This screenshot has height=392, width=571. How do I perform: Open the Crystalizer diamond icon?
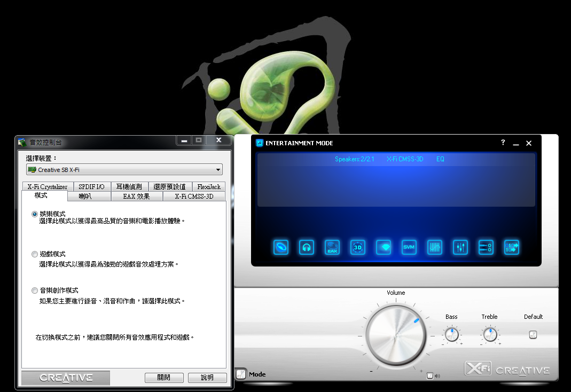384,247
